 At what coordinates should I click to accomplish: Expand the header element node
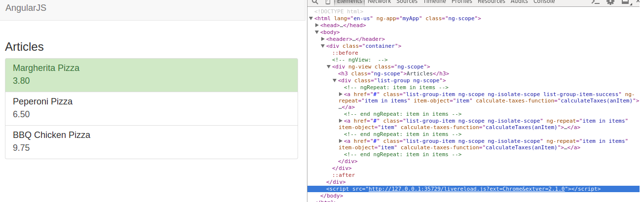click(x=323, y=39)
